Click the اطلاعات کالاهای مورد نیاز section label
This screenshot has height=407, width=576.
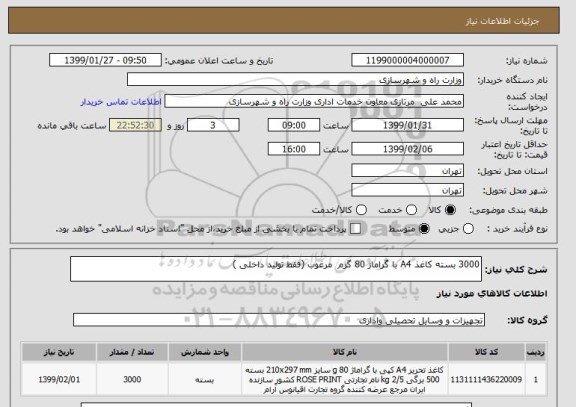492,293
